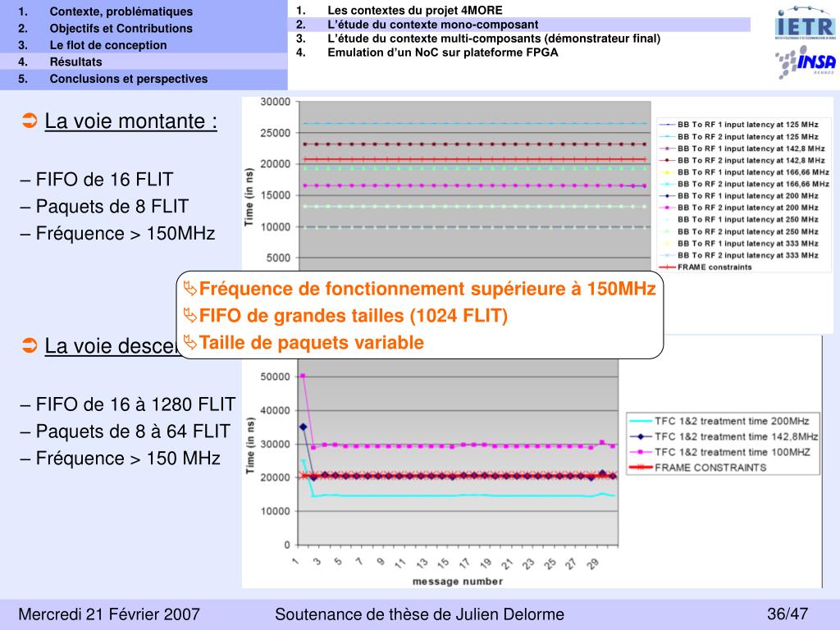Click 'message number' axis title
840x630 pixels.
(458, 582)
